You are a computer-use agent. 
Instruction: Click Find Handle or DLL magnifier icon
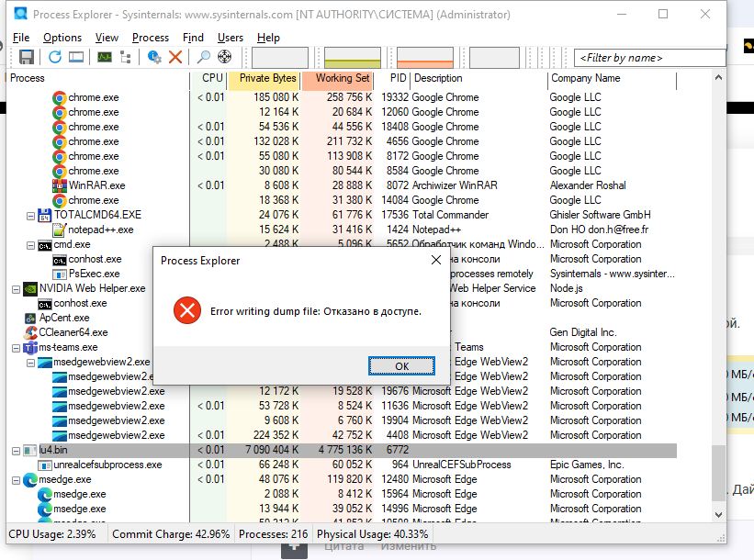tap(203, 57)
